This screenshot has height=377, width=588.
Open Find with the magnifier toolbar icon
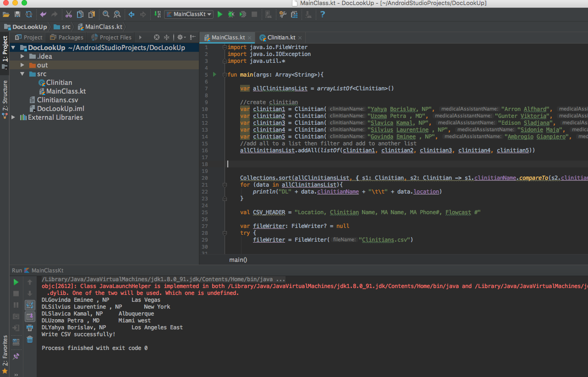click(x=106, y=15)
